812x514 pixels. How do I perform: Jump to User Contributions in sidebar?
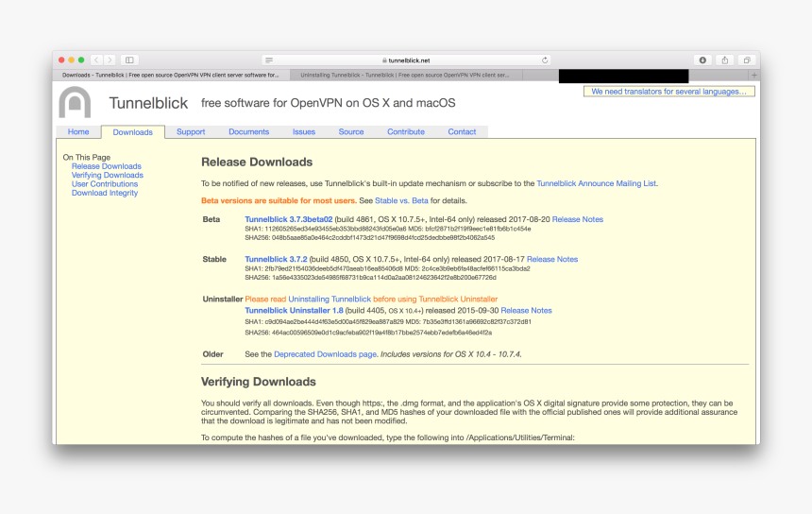tap(105, 184)
